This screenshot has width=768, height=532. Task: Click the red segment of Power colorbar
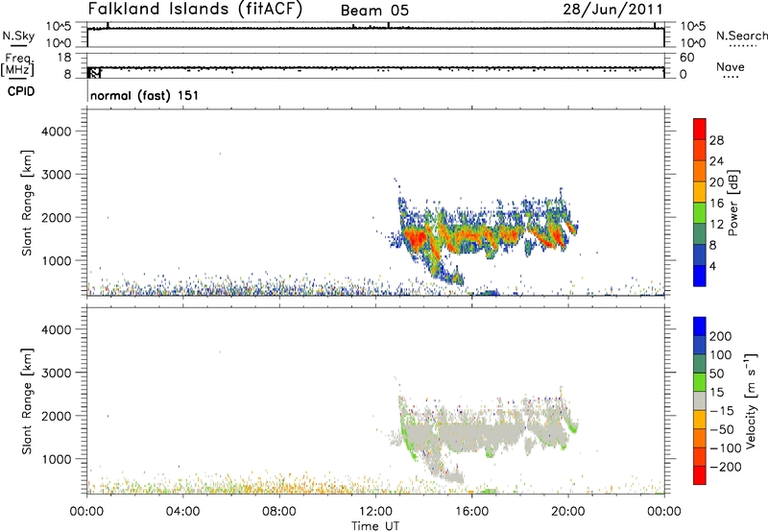point(700,129)
